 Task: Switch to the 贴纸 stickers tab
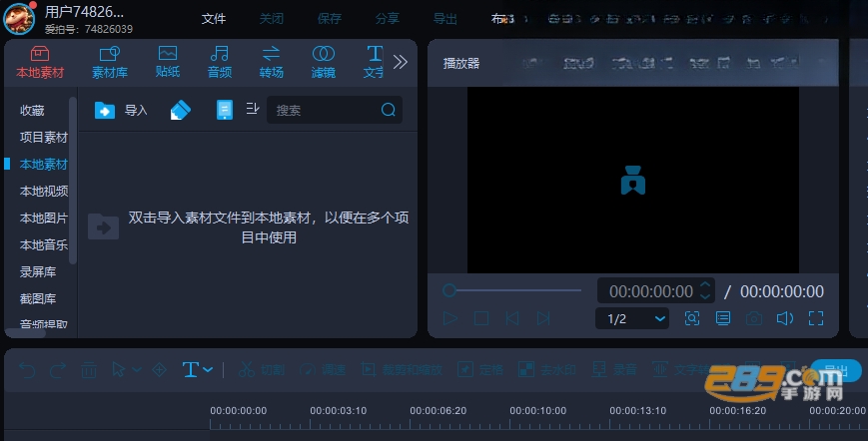tap(167, 62)
